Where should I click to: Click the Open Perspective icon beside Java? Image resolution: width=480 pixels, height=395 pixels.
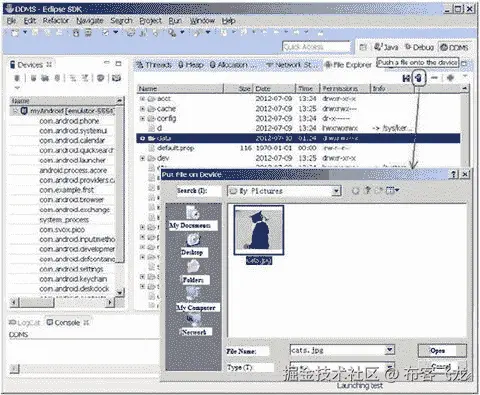coord(363,47)
